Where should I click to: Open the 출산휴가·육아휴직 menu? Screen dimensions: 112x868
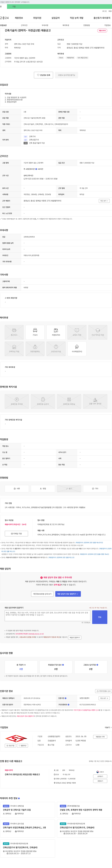coord(102,18)
